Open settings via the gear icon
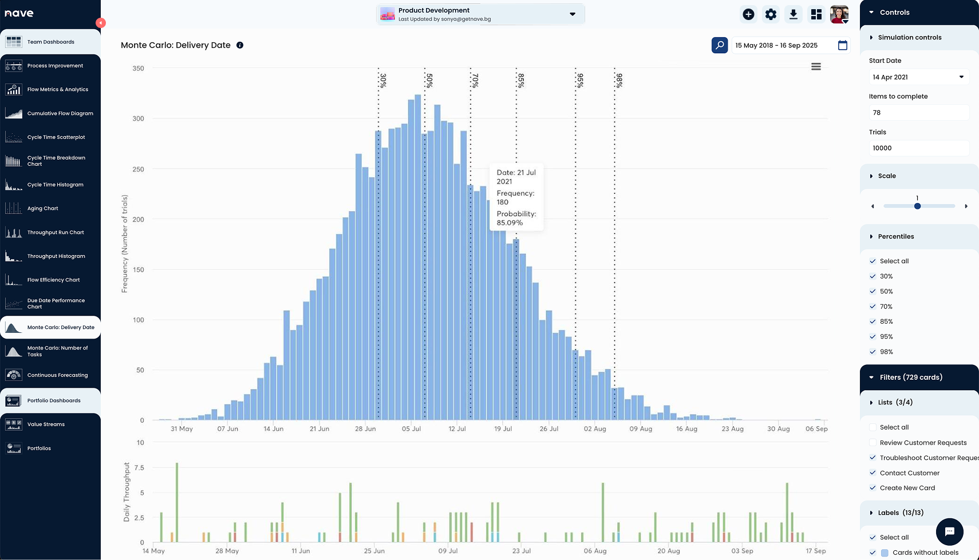This screenshot has width=979, height=560. 771,14
